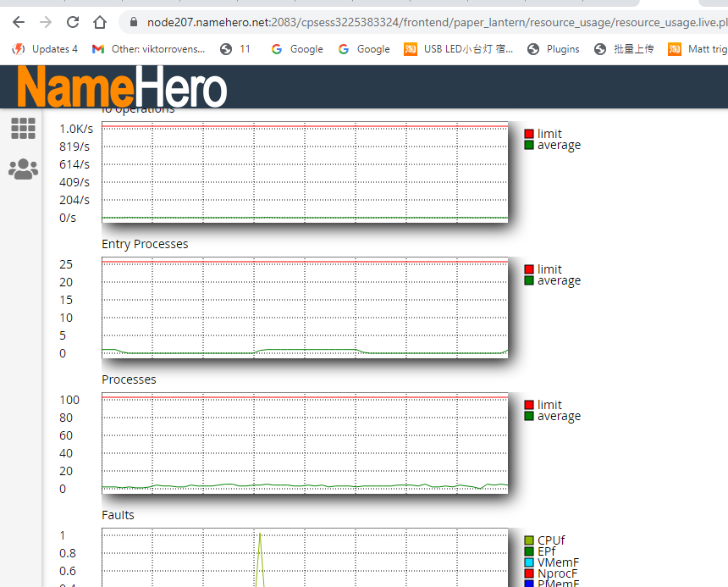Click the browser back arrow
728x587 pixels.
[19, 22]
